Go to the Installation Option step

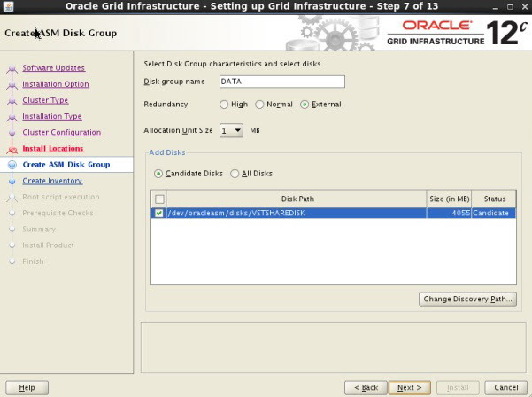point(56,84)
